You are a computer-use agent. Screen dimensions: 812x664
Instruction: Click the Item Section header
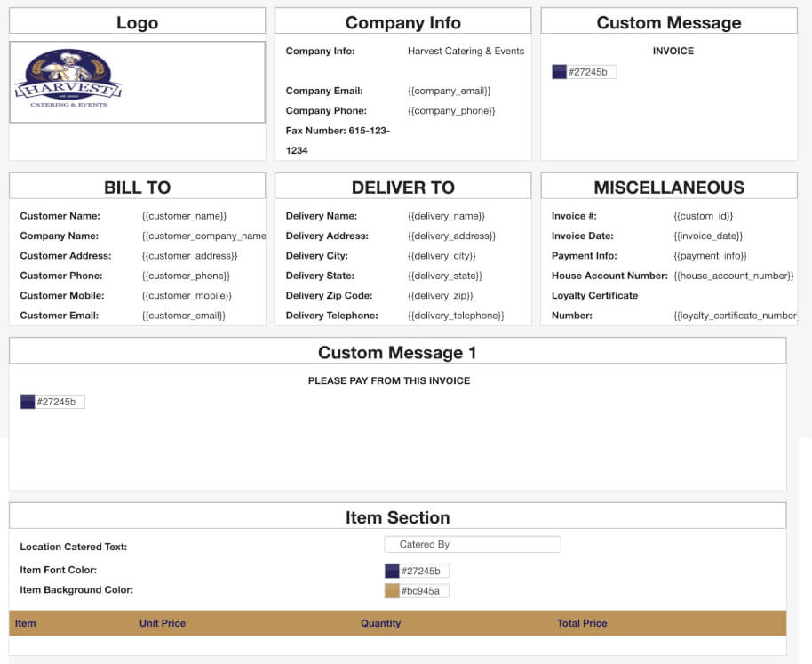click(x=397, y=517)
